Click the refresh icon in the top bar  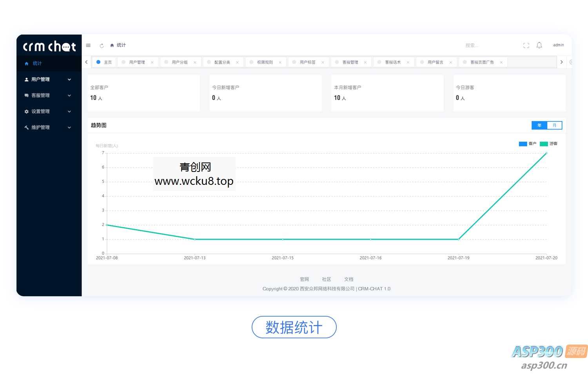[102, 45]
